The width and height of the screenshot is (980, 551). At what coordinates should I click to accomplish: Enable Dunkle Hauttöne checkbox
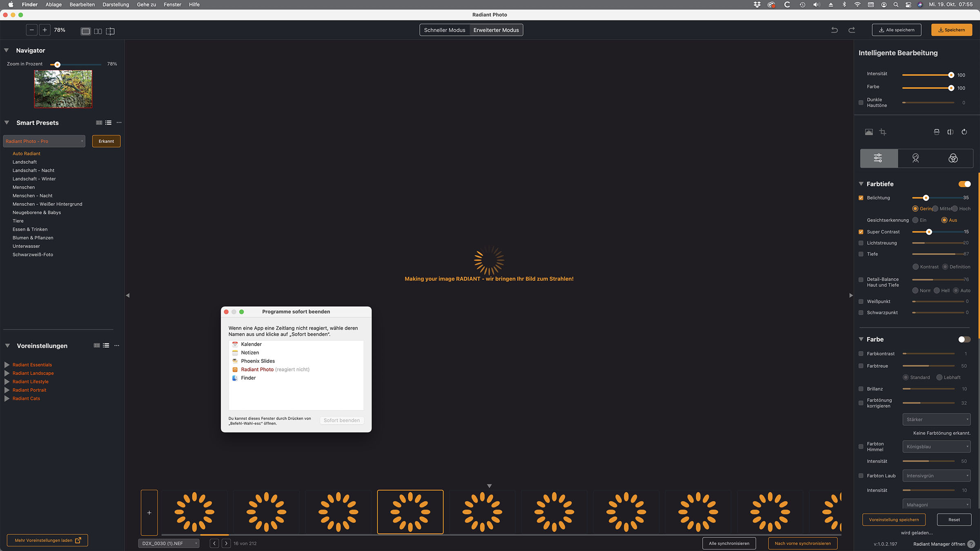(x=861, y=103)
